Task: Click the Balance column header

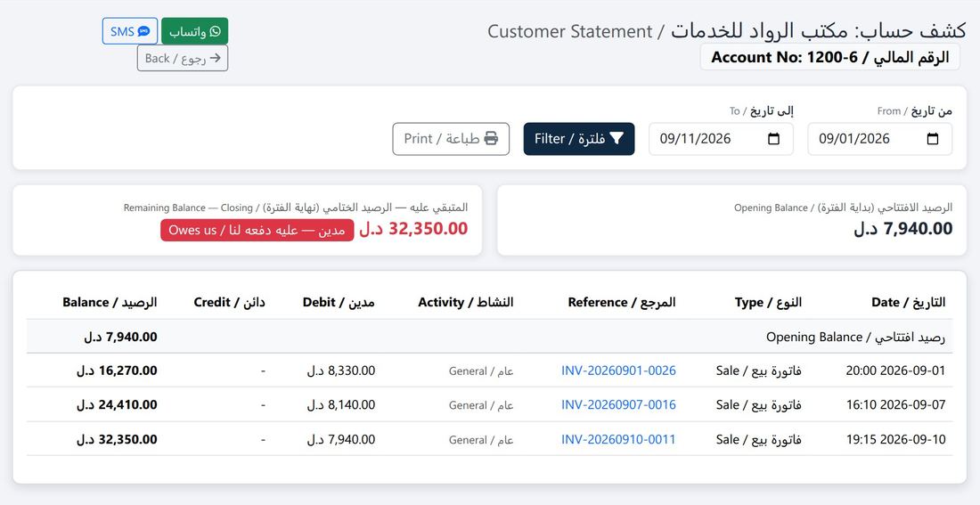Action: (x=110, y=303)
